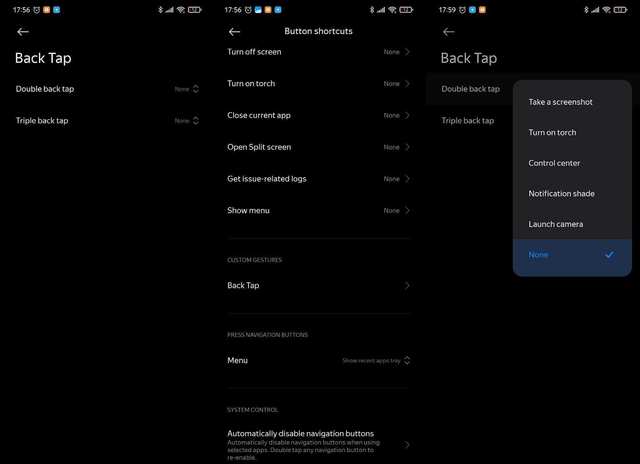Open Menu dropdown showing recent apps tray

377,360
